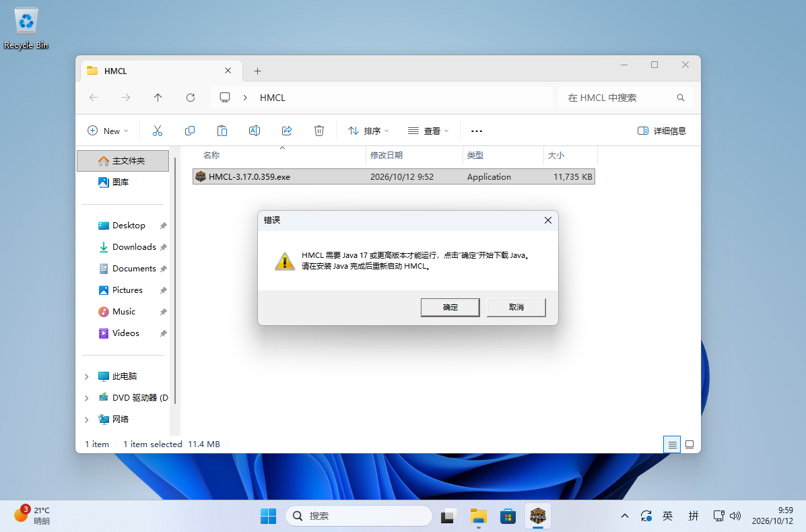806x532 pixels.
Task: Click the 英 input language indicator
Action: (x=668, y=516)
